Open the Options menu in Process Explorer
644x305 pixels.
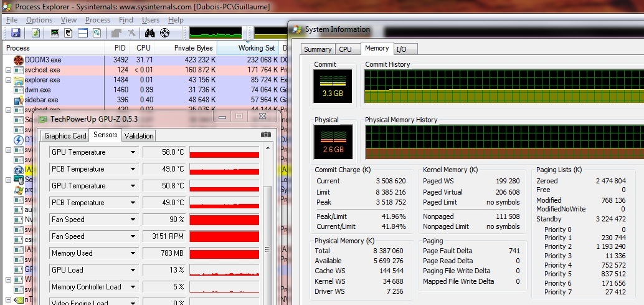[x=39, y=20]
